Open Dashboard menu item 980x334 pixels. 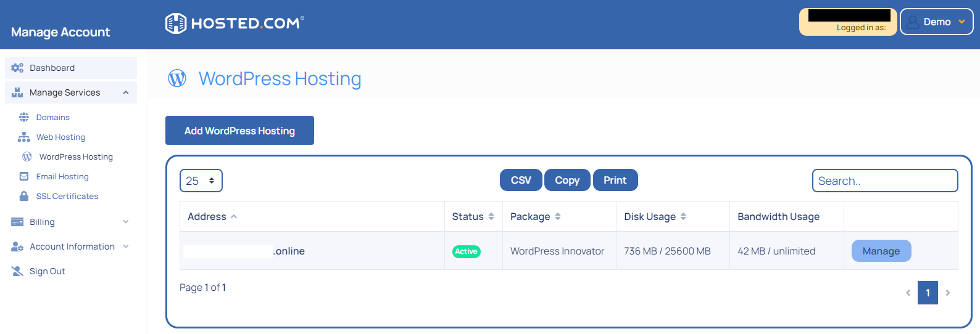[71, 68]
